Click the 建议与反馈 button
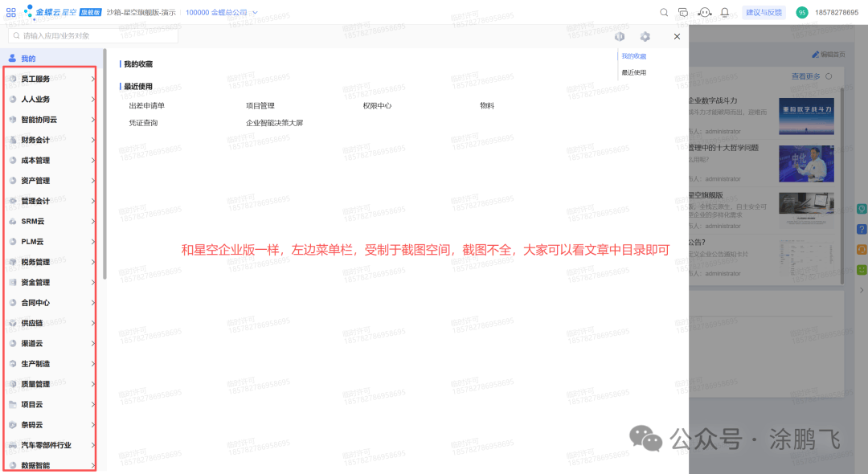Screen dimensions: 868x474 coord(764,12)
